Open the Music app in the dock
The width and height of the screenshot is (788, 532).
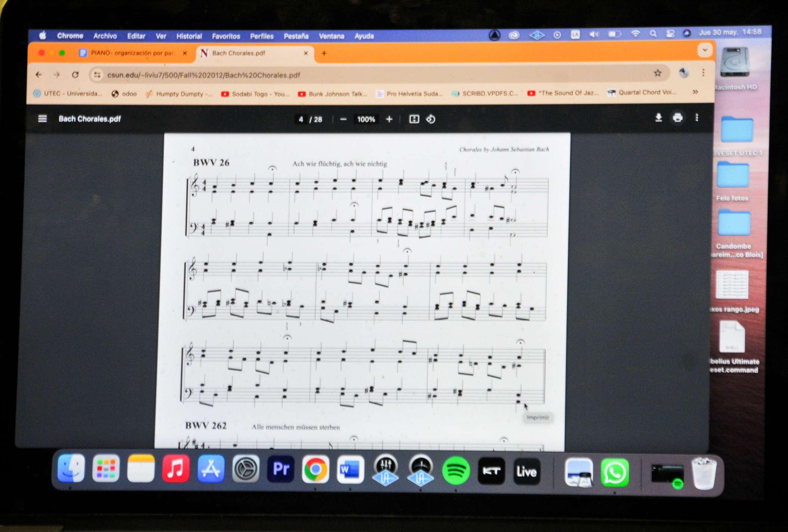point(176,469)
